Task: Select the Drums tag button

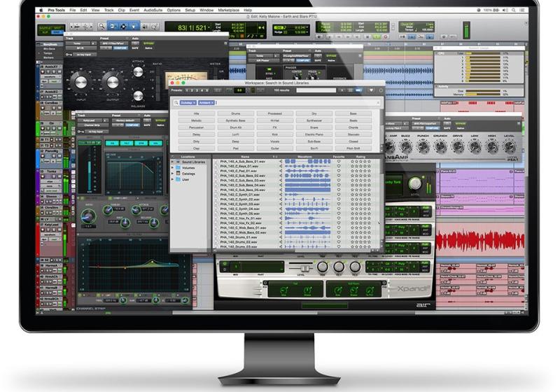Action: click(235, 113)
